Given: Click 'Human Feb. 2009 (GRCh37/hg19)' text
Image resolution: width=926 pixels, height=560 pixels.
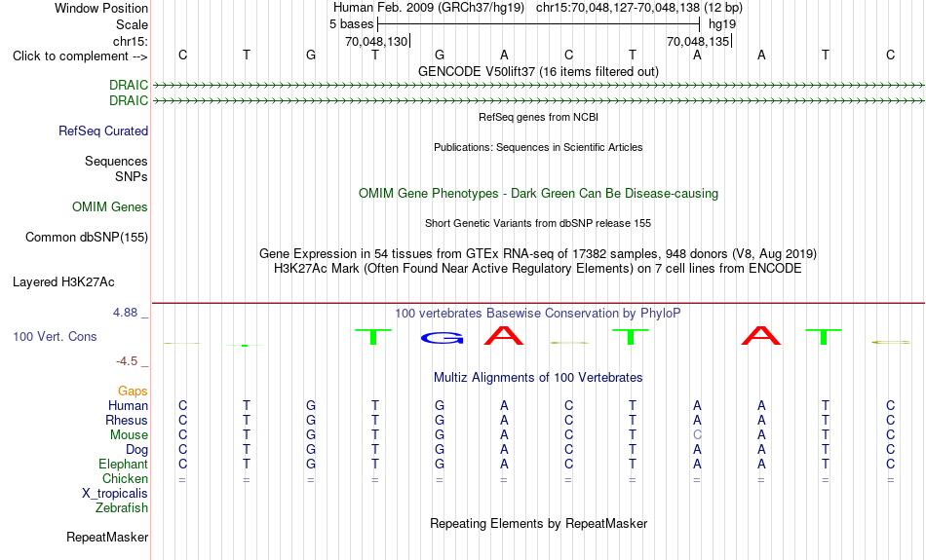Looking at the screenshot, I should pos(429,8).
